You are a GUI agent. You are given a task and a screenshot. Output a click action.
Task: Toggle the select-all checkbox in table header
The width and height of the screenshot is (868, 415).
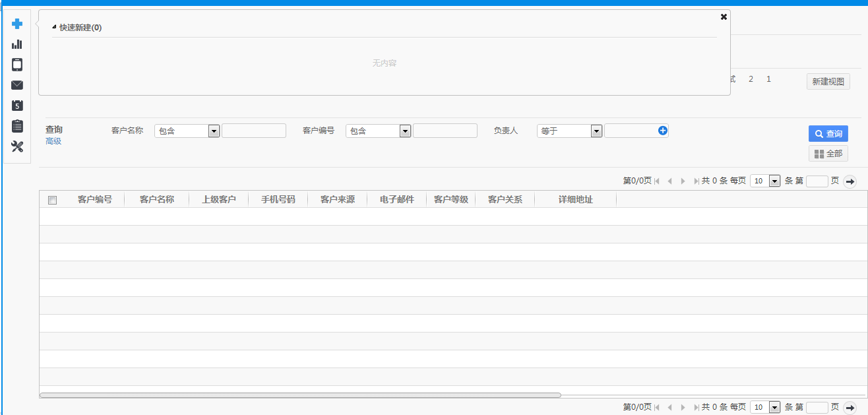tap(53, 200)
